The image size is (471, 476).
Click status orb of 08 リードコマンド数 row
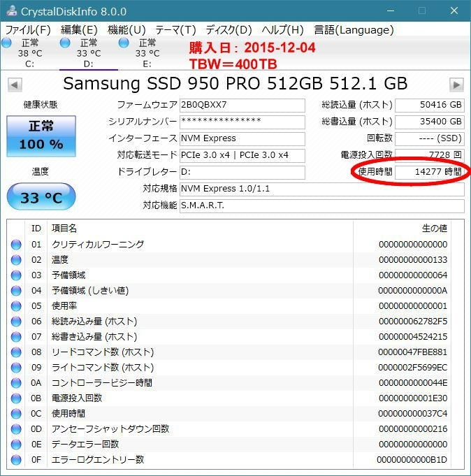[16, 352]
